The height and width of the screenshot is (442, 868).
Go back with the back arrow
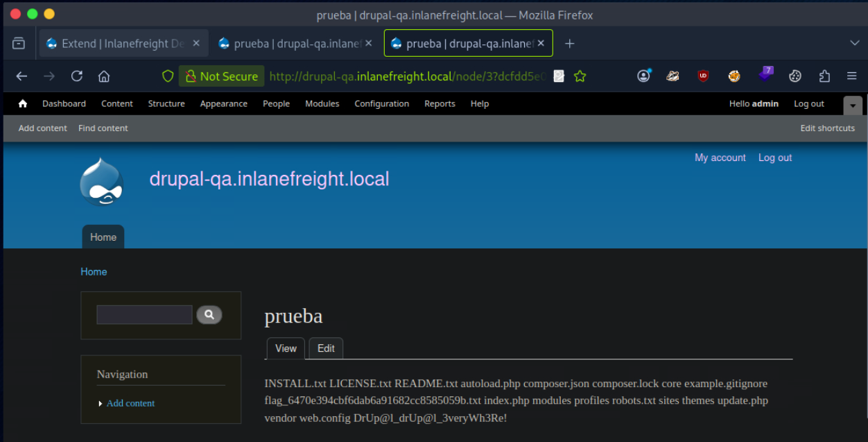click(21, 76)
